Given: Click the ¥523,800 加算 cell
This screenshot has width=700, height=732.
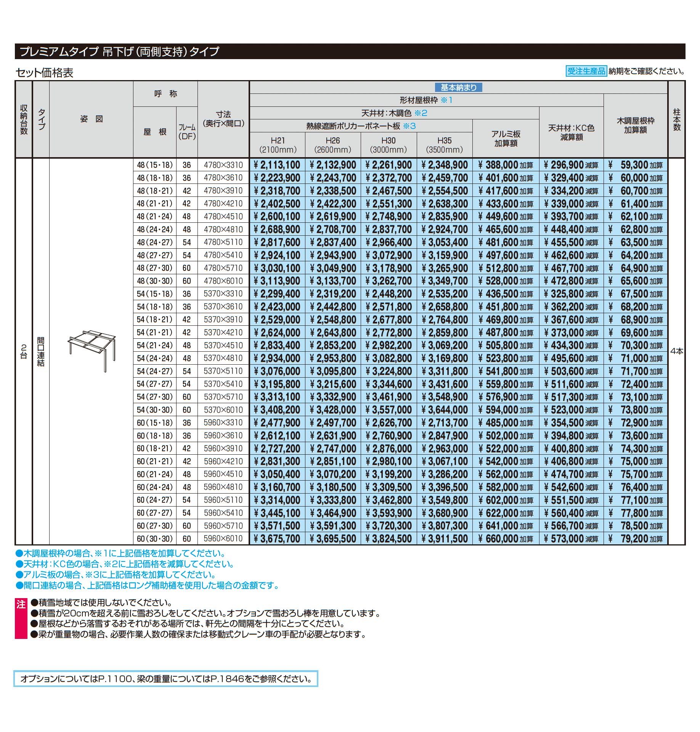Looking at the screenshot, I should 506,358.
